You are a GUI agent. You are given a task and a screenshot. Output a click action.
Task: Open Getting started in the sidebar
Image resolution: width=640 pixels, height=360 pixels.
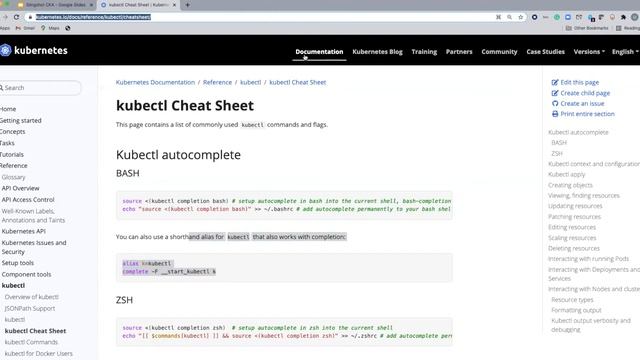point(20,120)
